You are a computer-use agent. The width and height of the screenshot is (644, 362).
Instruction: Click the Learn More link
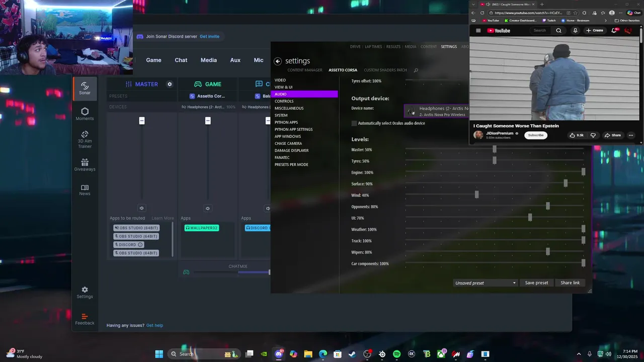pos(163,218)
